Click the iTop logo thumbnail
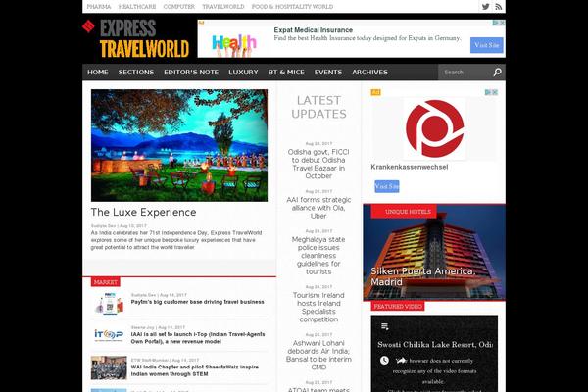The height and width of the screenshot is (392, 588). click(109, 335)
